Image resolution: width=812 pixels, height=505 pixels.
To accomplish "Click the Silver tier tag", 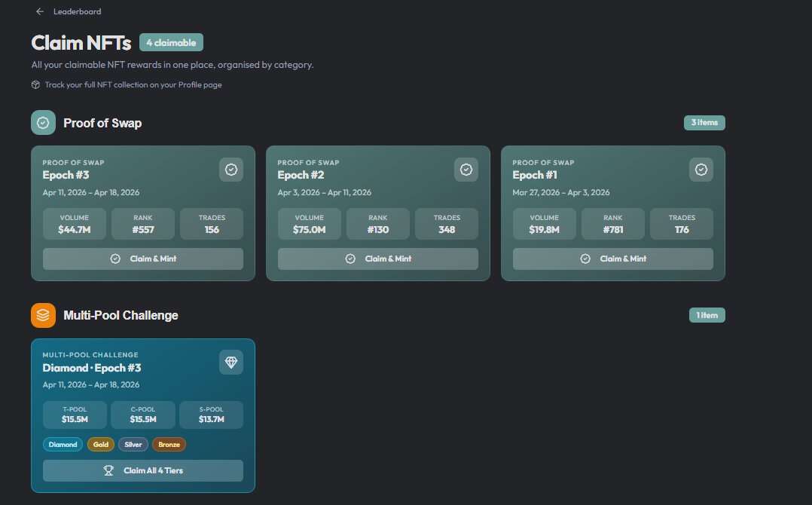I will [x=133, y=445].
